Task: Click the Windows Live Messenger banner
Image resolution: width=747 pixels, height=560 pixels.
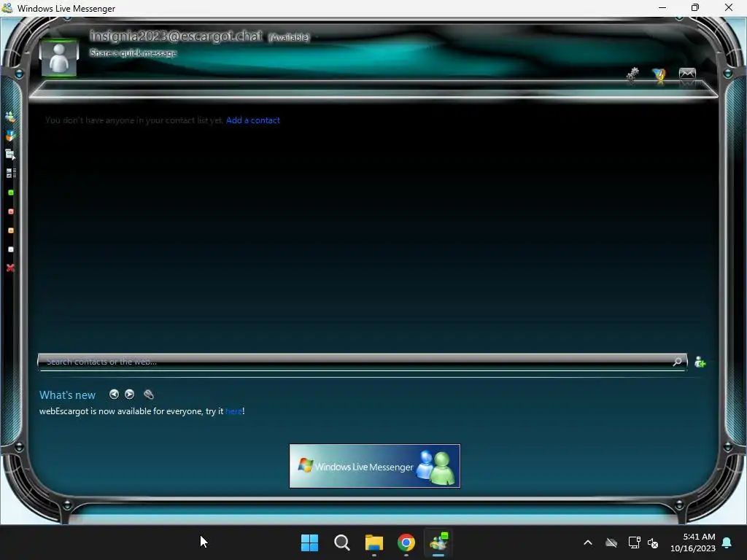Action: (375, 466)
